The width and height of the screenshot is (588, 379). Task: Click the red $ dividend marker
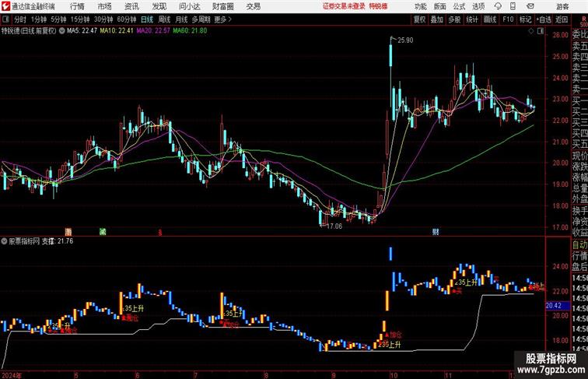tap(160, 232)
